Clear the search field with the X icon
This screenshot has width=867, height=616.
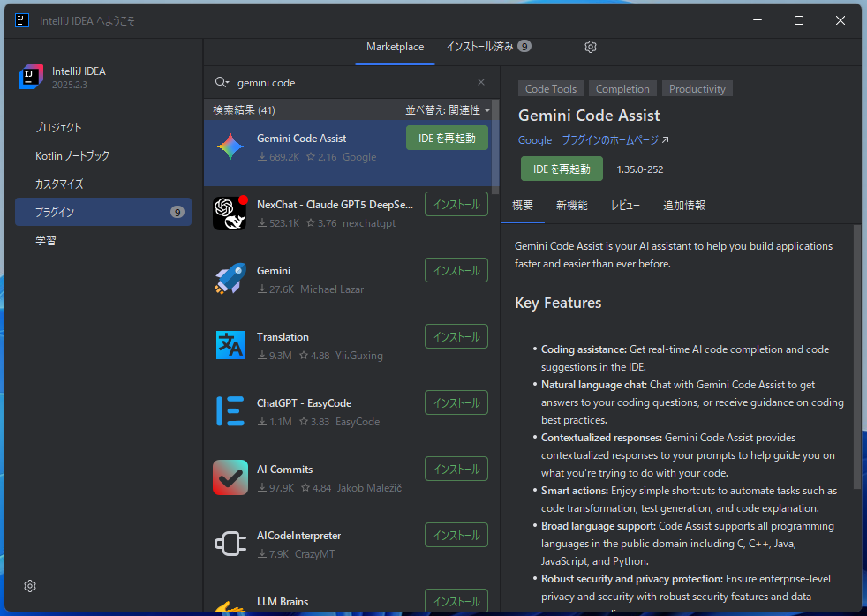coord(480,81)
